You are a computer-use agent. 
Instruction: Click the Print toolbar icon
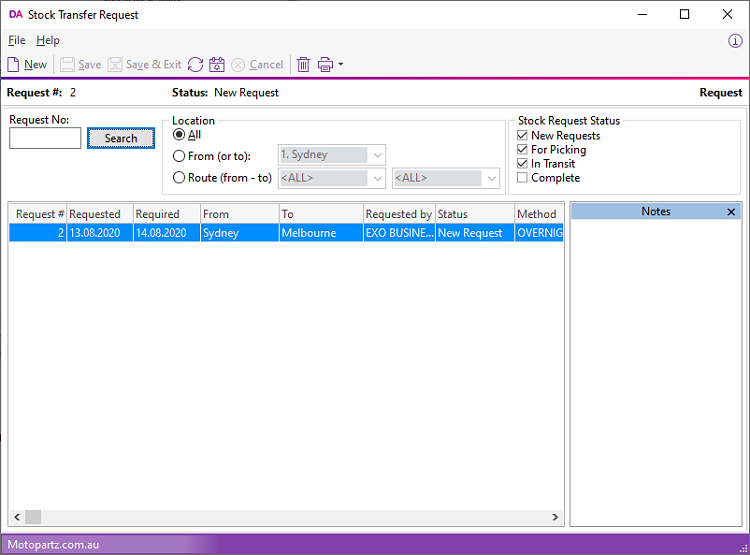(x=325, y=64)
